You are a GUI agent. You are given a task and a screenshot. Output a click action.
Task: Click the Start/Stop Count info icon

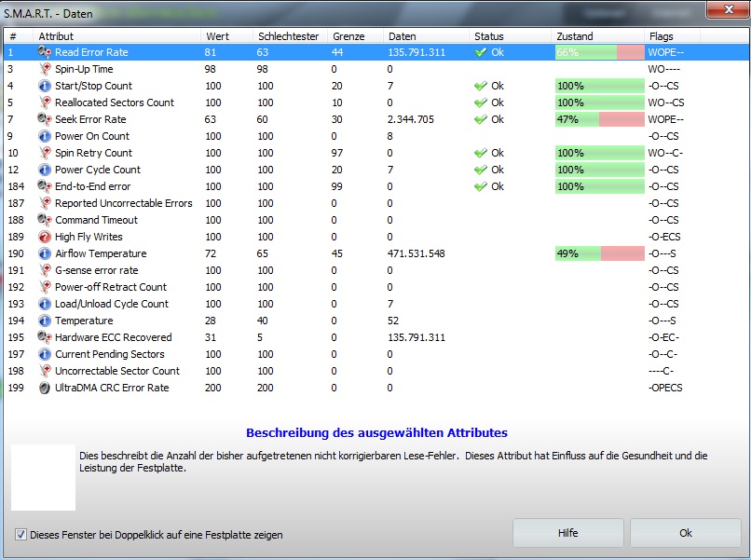point(45,86)
